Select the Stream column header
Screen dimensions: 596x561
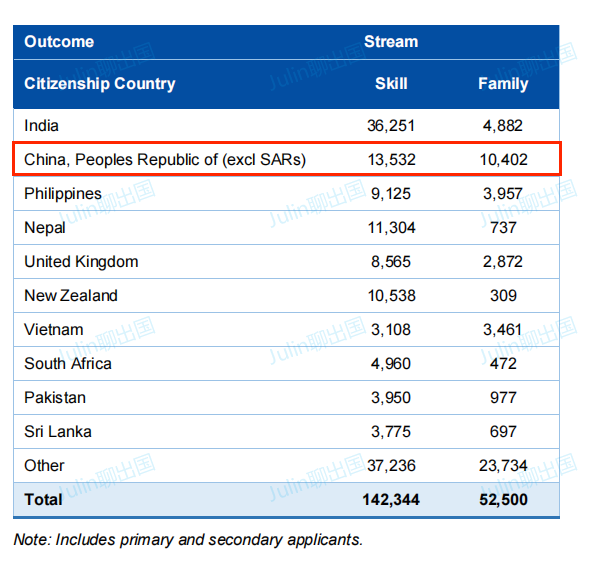coord(391,42)
